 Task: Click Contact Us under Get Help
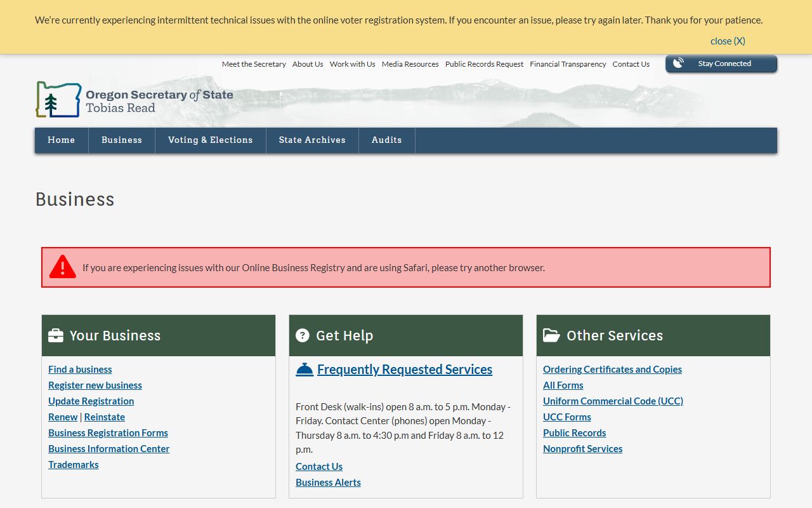click(x=319, y=467)
